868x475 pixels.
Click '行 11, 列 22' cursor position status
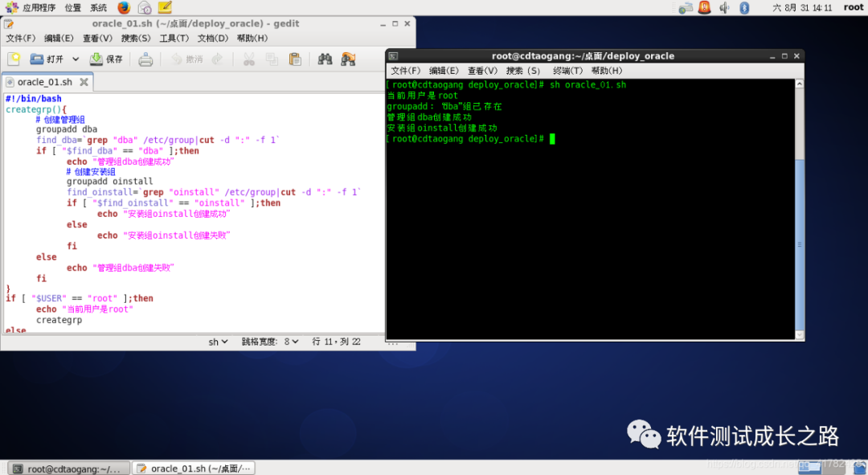point(336,342)
